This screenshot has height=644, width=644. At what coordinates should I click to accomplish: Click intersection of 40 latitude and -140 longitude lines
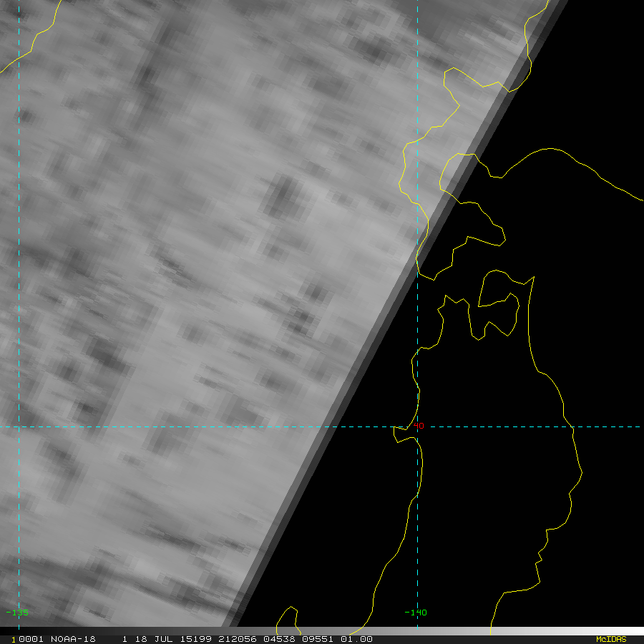pyautogui.click(x=417, y=427)
